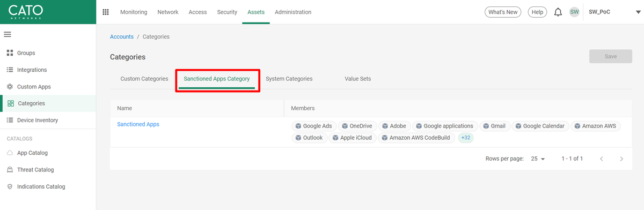Click the App Catalog cloud icon

(x=10, y=153)
